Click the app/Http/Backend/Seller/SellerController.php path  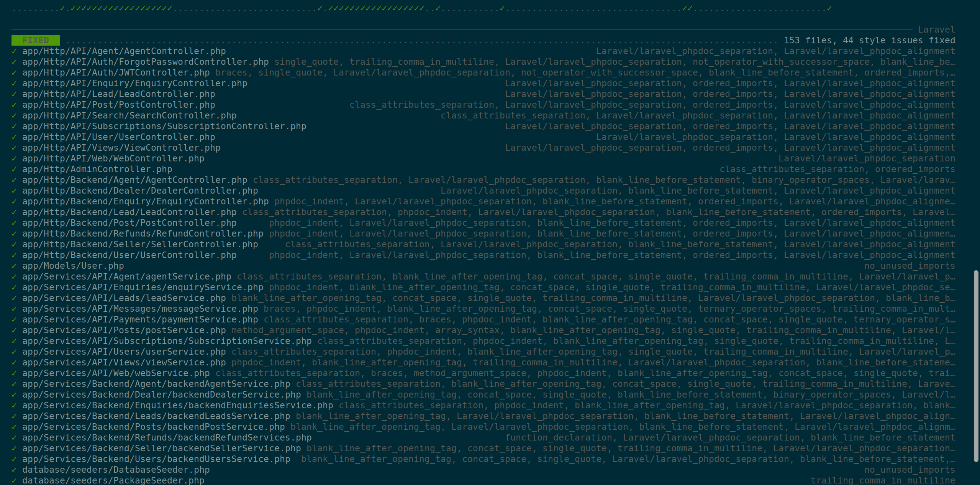(x=140, y=244)
